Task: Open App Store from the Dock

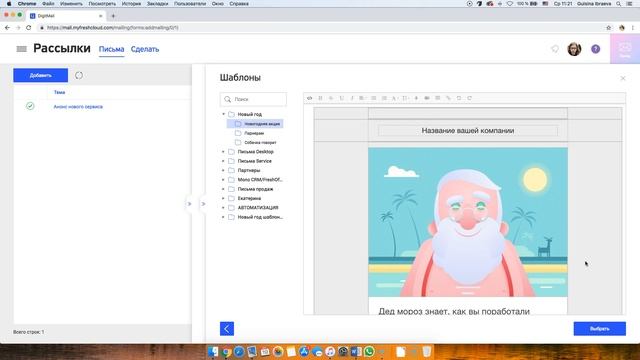Action: pos(304,351)
